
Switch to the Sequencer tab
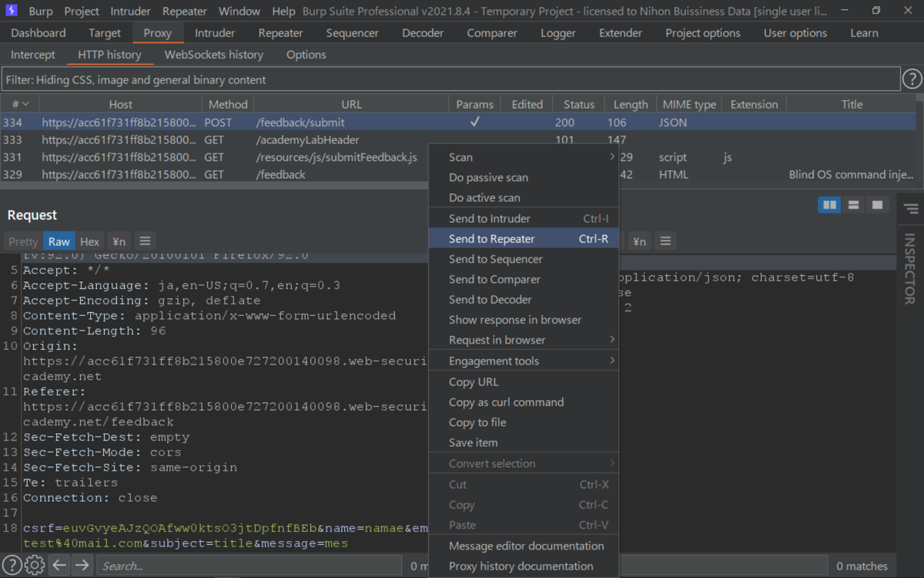click(353, 33)
